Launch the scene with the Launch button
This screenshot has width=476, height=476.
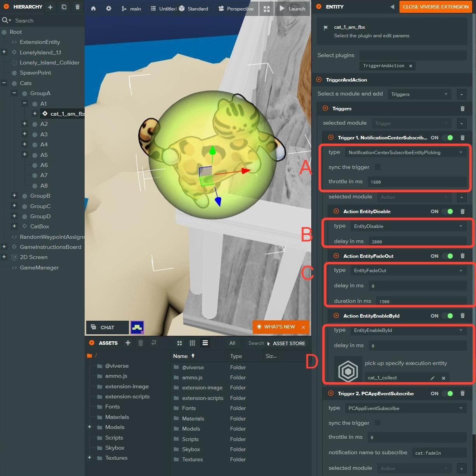coord(292,9)
